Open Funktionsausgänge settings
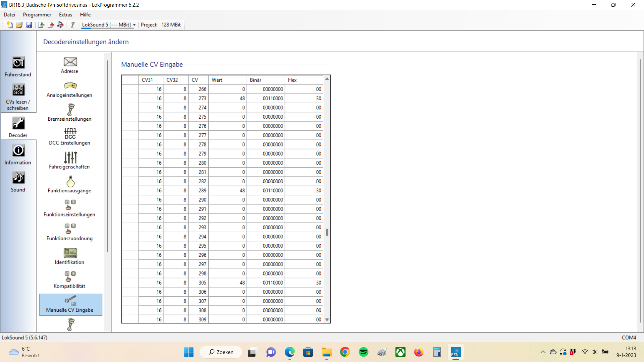This screenshot has height=362, width=644. coord(70,184)
